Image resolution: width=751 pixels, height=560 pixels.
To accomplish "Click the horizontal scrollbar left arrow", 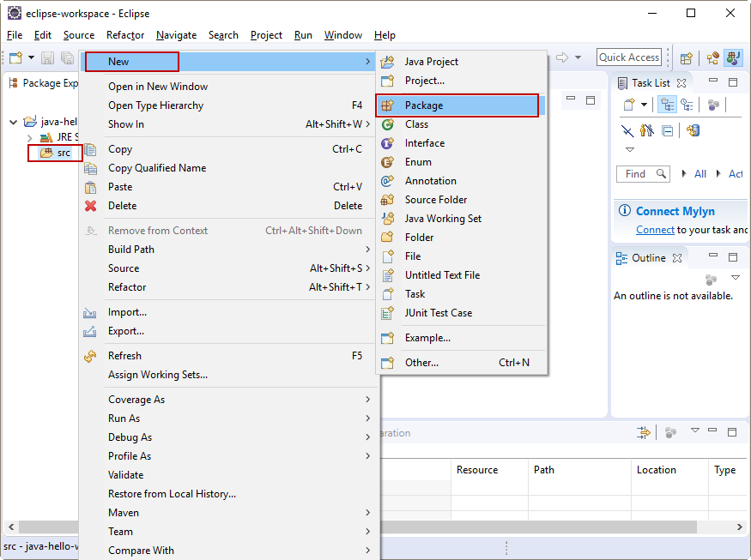I will point(11,527).
